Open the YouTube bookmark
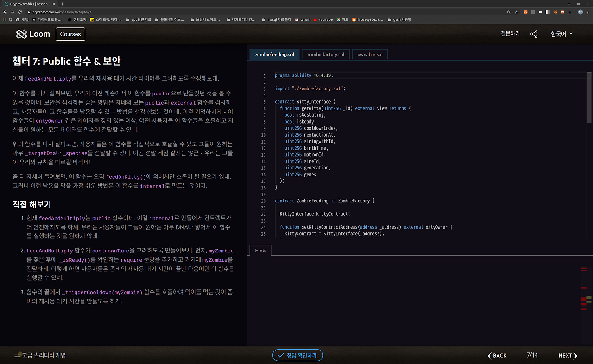593x364 pixels. (323, 20)
